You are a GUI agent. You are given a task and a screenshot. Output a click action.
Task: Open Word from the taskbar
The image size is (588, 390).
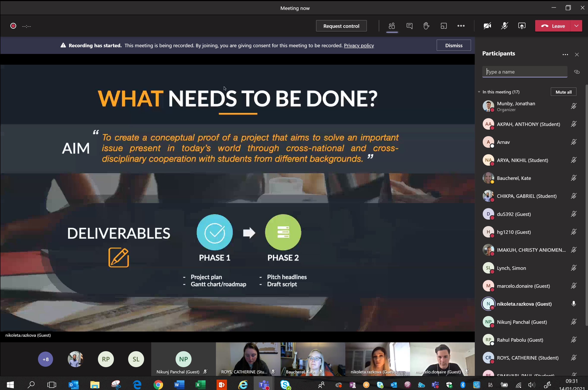pos(179,385)
